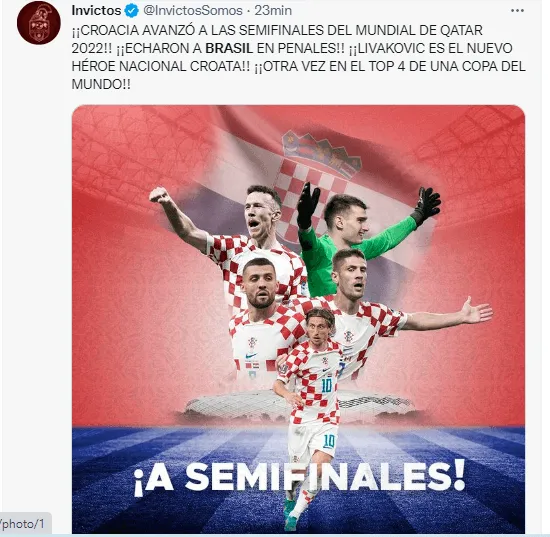Image resolution: width=550 pixels, height=537 pixels.
Task: Open the three-dot more options menu
Action: (x=517, y=11)
